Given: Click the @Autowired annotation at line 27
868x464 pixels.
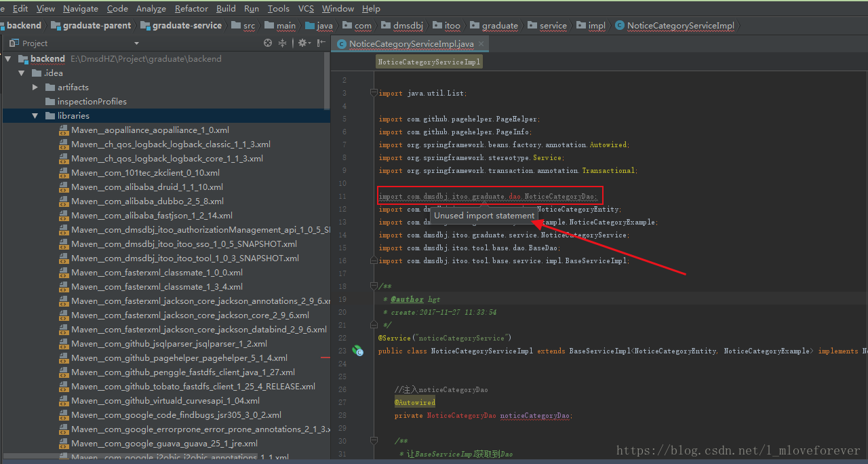Looking at the screenshot, I should (x=415, y=402).
